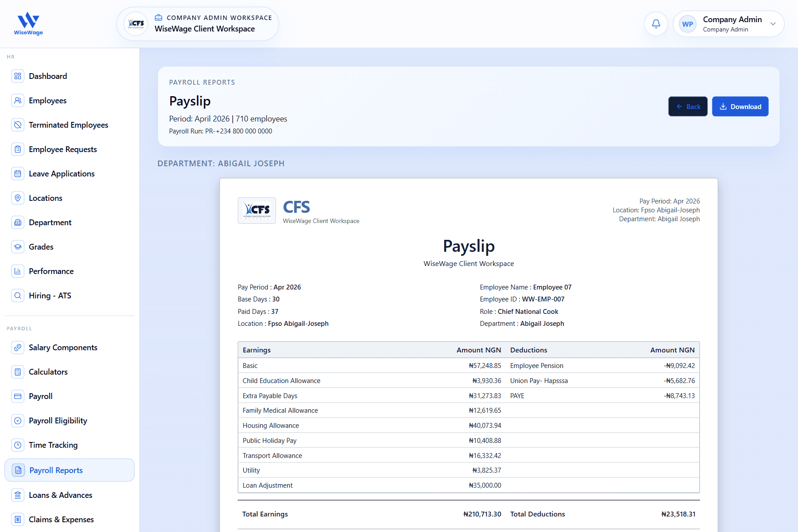Open Claims & Expenses link

[69, 520]
